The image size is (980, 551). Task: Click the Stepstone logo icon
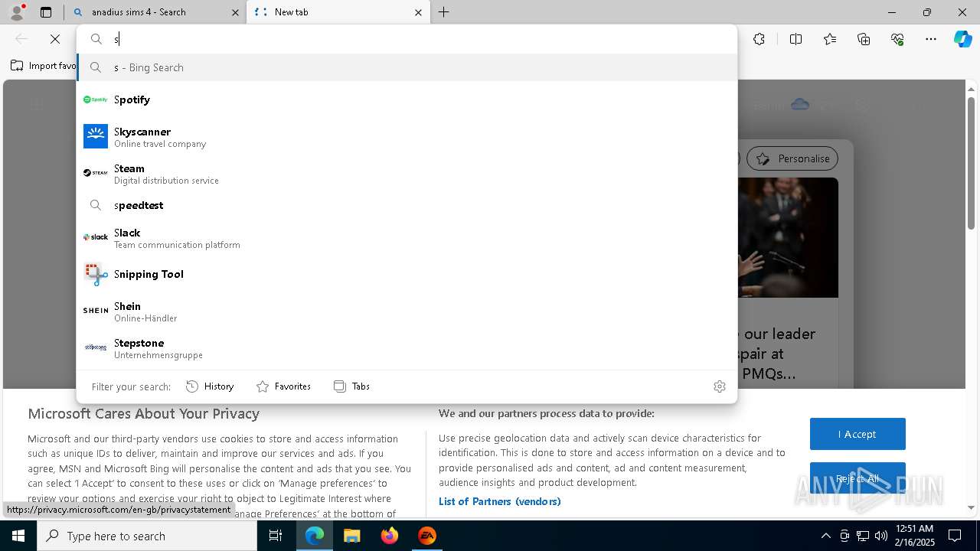pos(96,347)
